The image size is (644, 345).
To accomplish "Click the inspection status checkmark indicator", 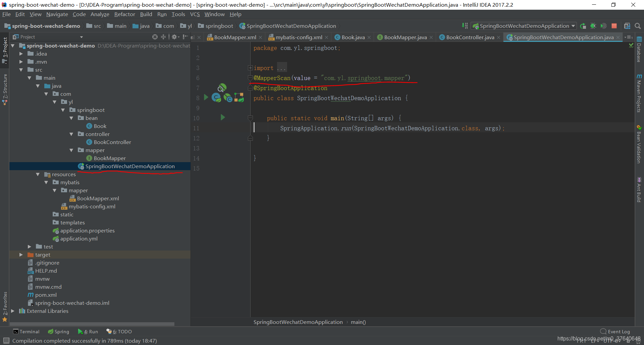I will [x=631, y=45].
